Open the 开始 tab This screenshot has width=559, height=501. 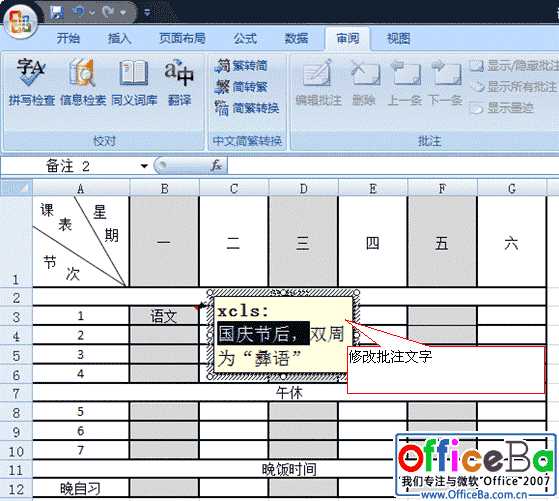68,38
